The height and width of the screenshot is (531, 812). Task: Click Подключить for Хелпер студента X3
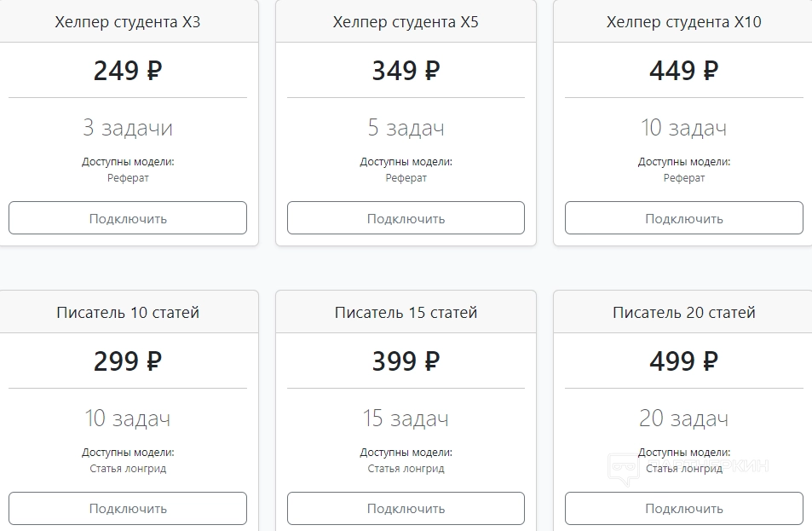(128, 218)
